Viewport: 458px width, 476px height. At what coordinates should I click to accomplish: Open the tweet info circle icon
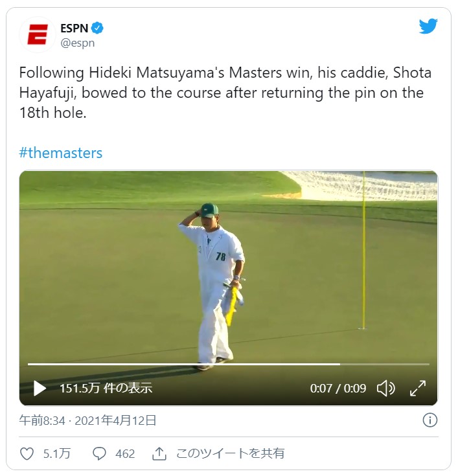429,420
